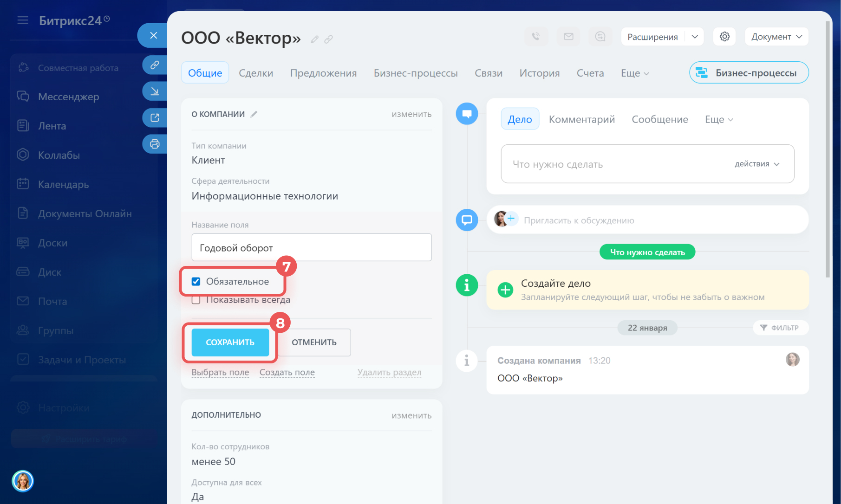Click the Создать поле link
Screen dimensions: 841x504
click(x=287, y=372)
